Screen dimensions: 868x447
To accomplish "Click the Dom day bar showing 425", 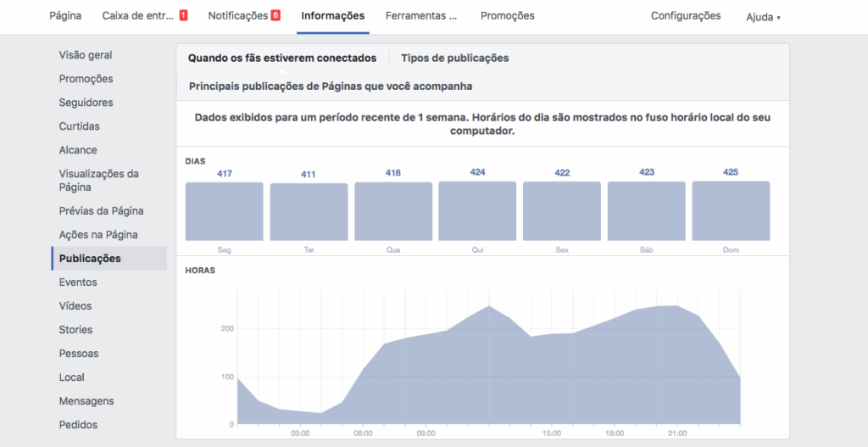I will click(731, 210).
